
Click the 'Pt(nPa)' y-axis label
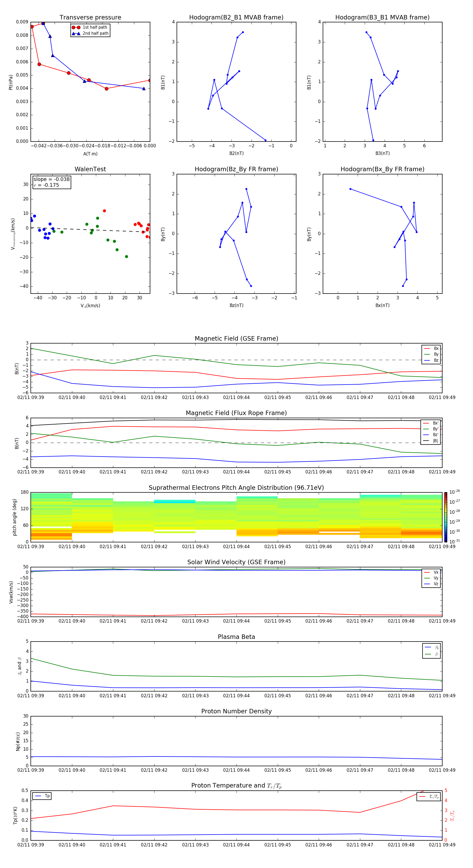[11, 82]
